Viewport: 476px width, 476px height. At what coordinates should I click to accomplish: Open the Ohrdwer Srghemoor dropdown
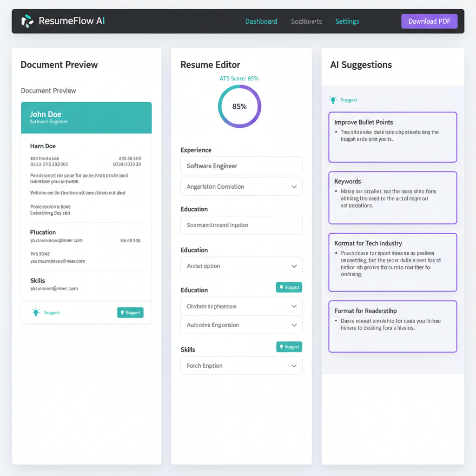(241, 306)
